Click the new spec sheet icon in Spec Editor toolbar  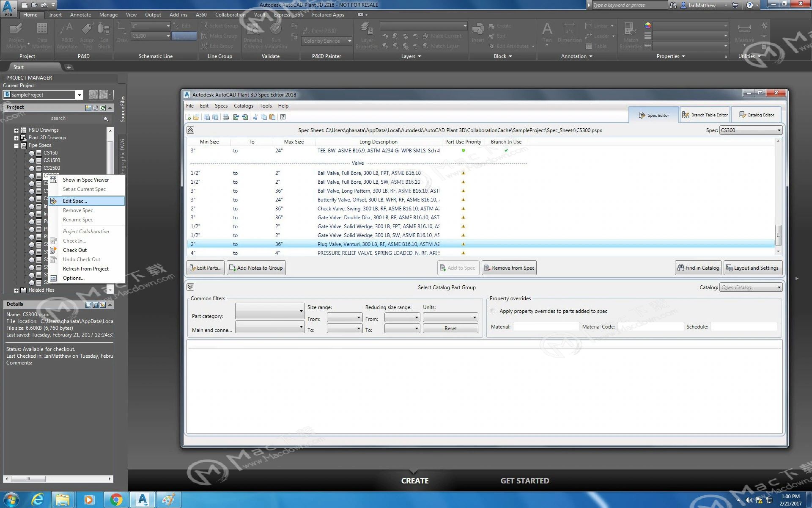tap(188, 117)
